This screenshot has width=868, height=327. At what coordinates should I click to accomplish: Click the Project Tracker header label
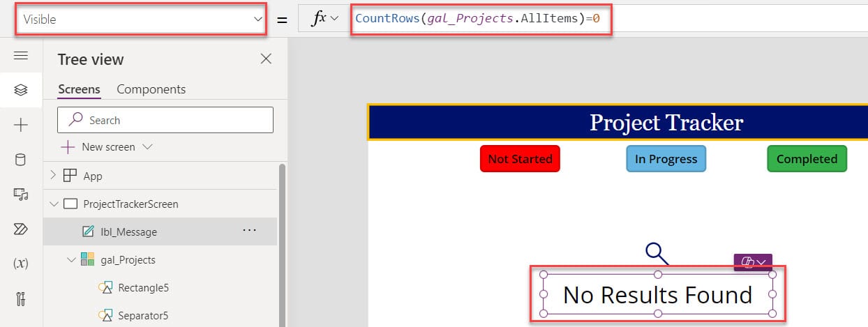[x=666, y=123]
